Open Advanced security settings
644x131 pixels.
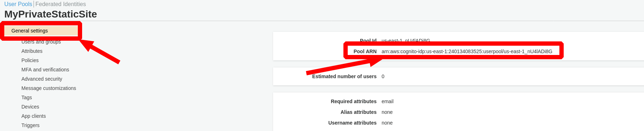point(42,79)
